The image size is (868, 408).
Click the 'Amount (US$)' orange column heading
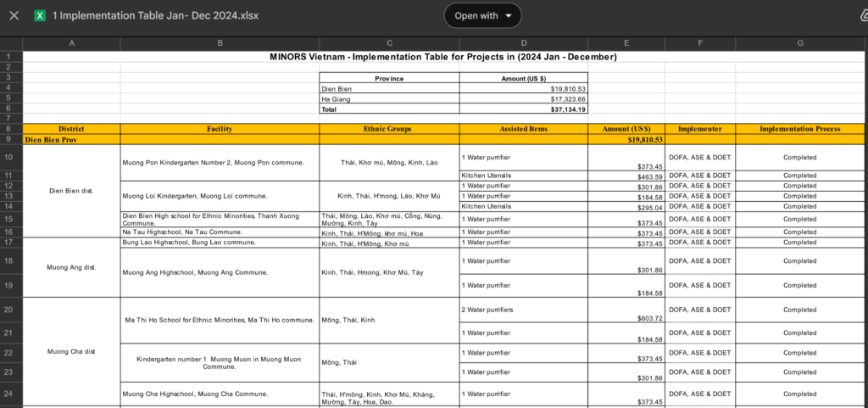(626, 129)
